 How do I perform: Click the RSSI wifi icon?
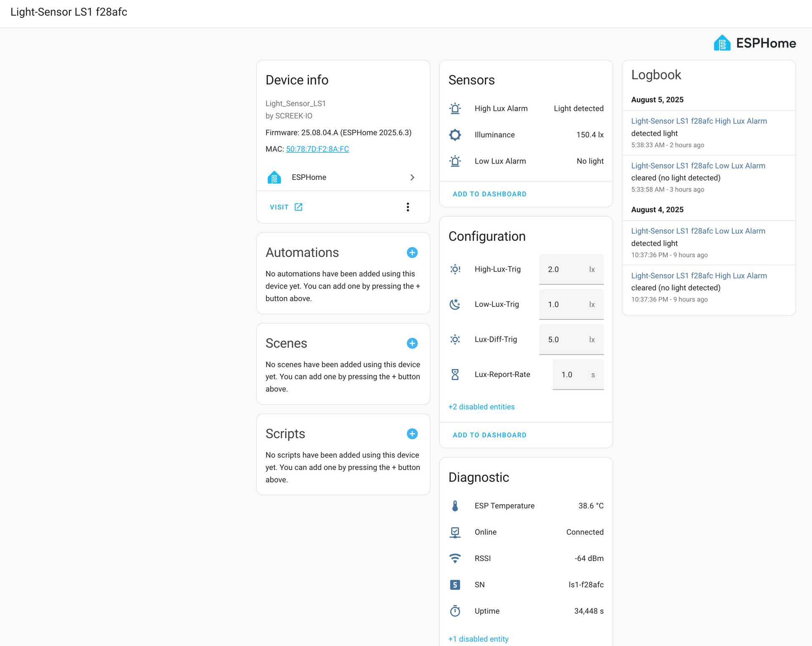pos(455,558)
